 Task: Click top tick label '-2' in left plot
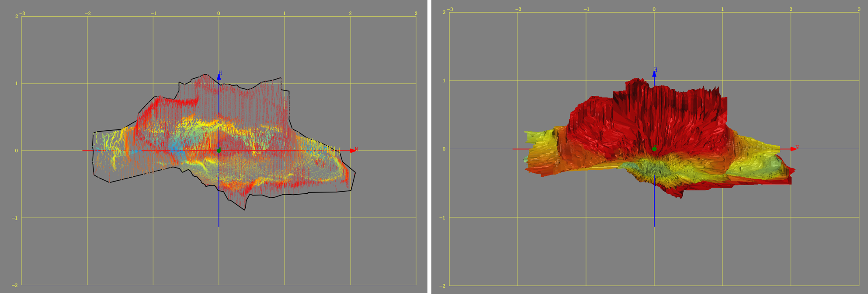87,14
